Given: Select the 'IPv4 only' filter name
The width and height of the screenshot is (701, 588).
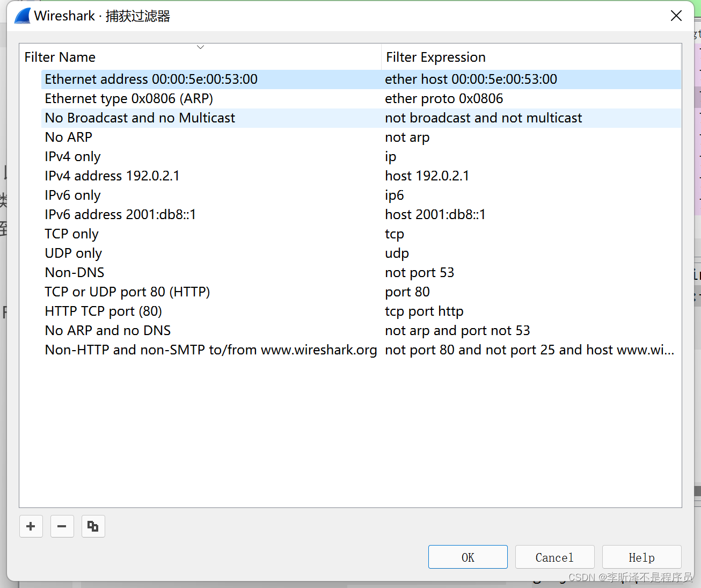Looking at the screenshot, I should (73, 157).
